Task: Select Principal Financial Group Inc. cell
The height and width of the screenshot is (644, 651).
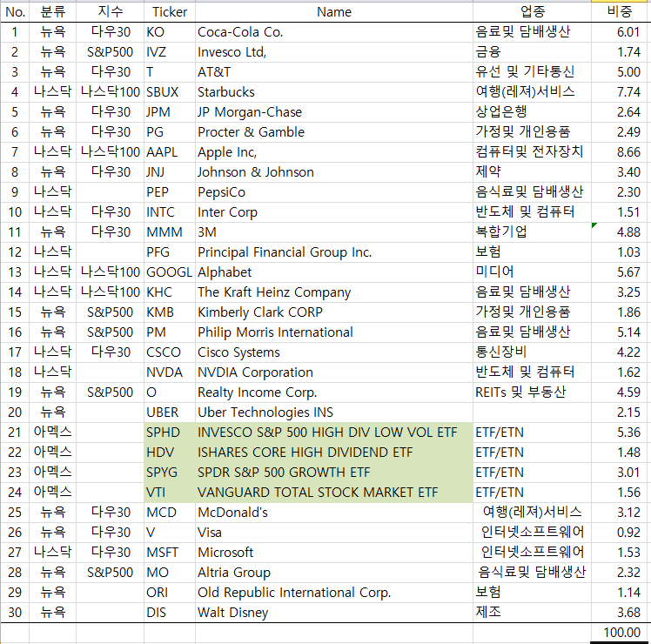Action: 334,252
